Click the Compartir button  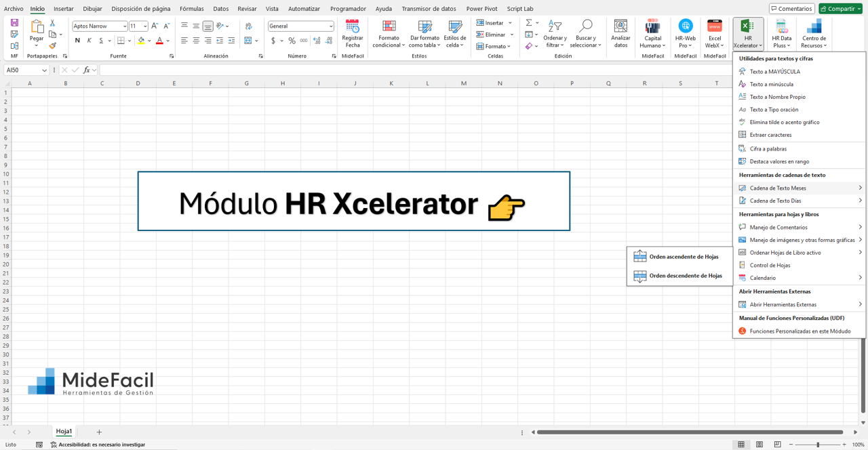point(840,9)
